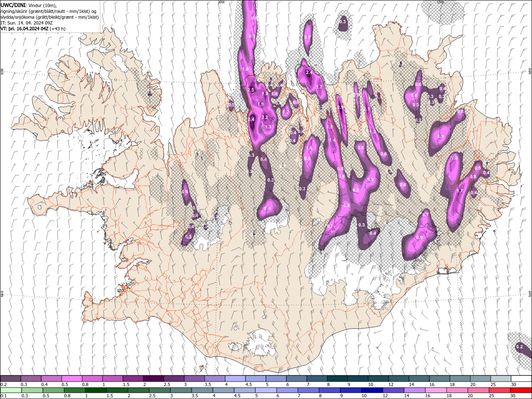The height and width of the screenshot is (399, 532).
Task: Pick the 8–9 swatch on the rain scale
Action: (x=330, y=390)
